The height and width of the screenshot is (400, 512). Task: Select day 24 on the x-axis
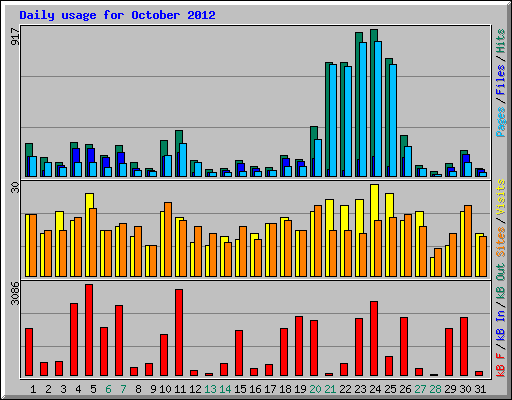coord(375,389)
